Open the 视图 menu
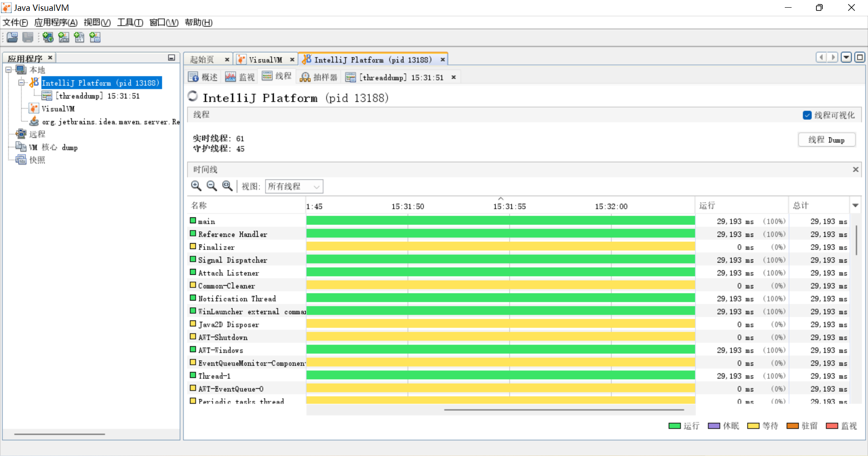The image size is (868, 456). point(97,23)
